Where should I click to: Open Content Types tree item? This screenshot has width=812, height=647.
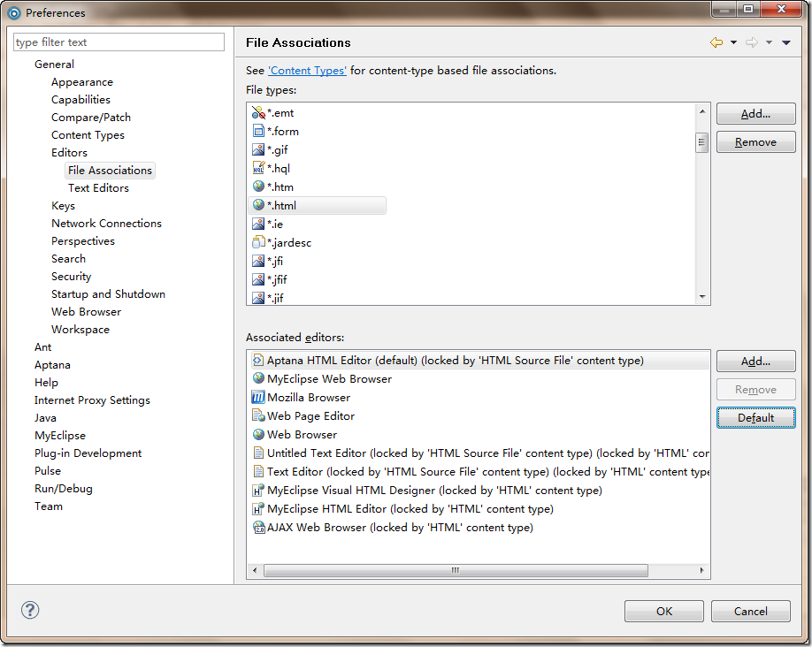click(88, 134)
